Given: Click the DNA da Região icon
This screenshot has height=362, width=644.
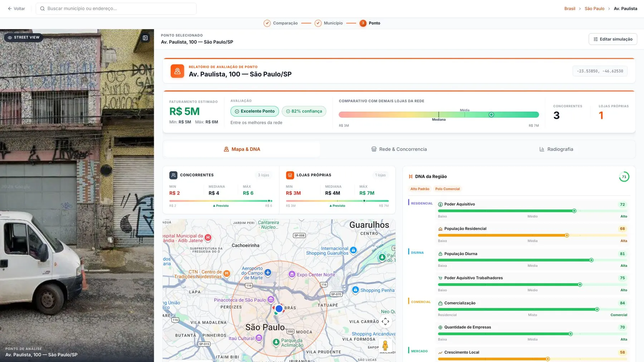Looking at the screenshot, I should pos(411,177).
